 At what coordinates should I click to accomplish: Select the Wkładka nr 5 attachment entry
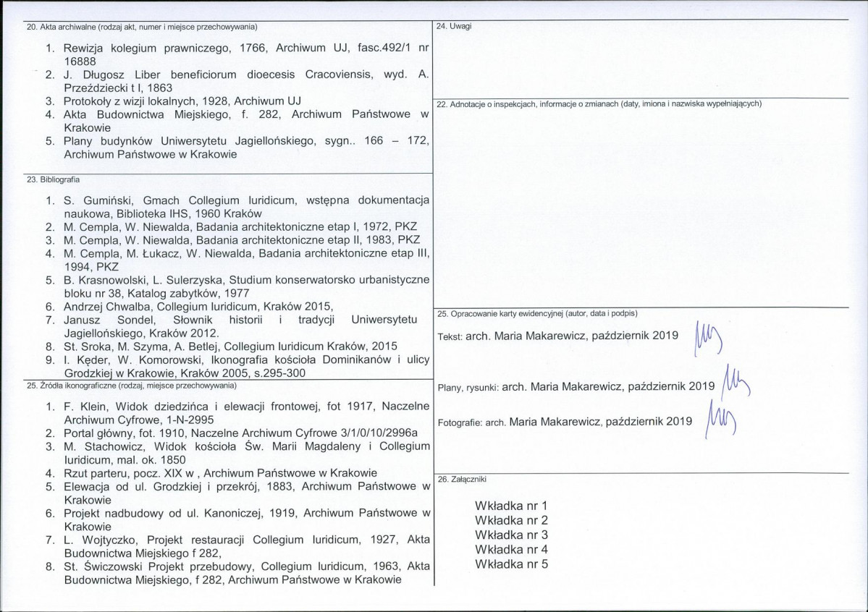511,564
